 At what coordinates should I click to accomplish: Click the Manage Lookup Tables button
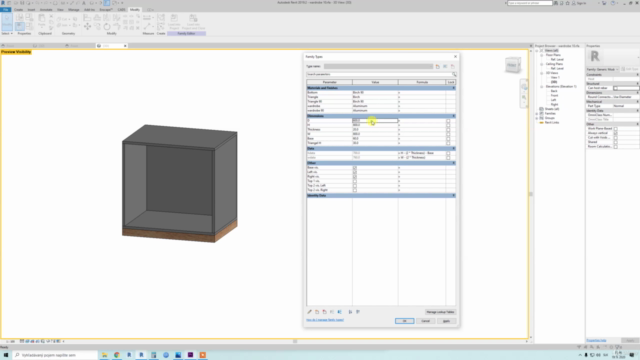(440, 312)
